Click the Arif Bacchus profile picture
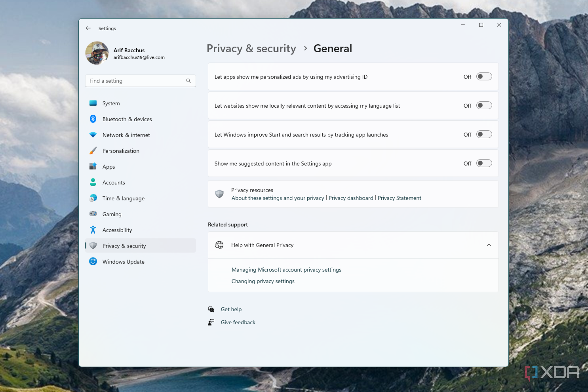588x392 pixels. [97, 53]
